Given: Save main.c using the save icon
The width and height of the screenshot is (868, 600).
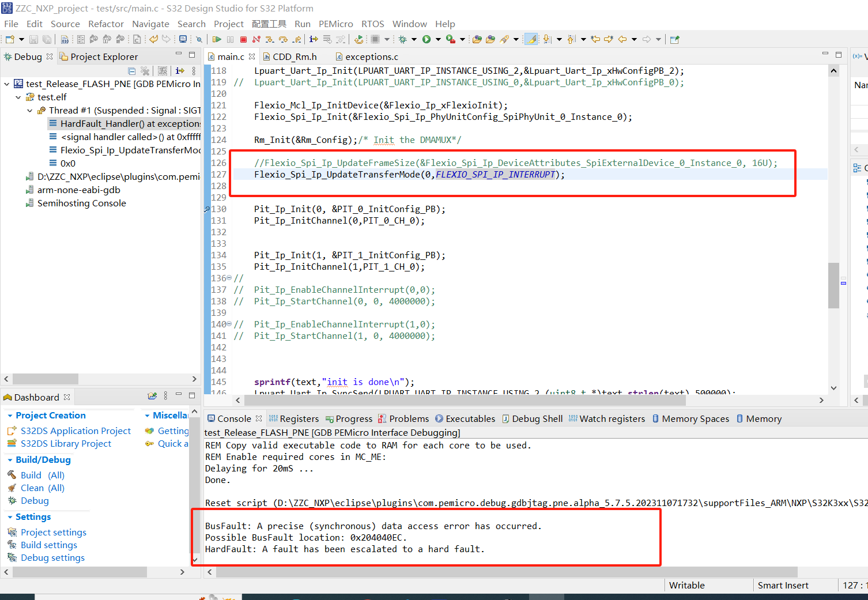Looking at the screenshot, I should point(33,39).
